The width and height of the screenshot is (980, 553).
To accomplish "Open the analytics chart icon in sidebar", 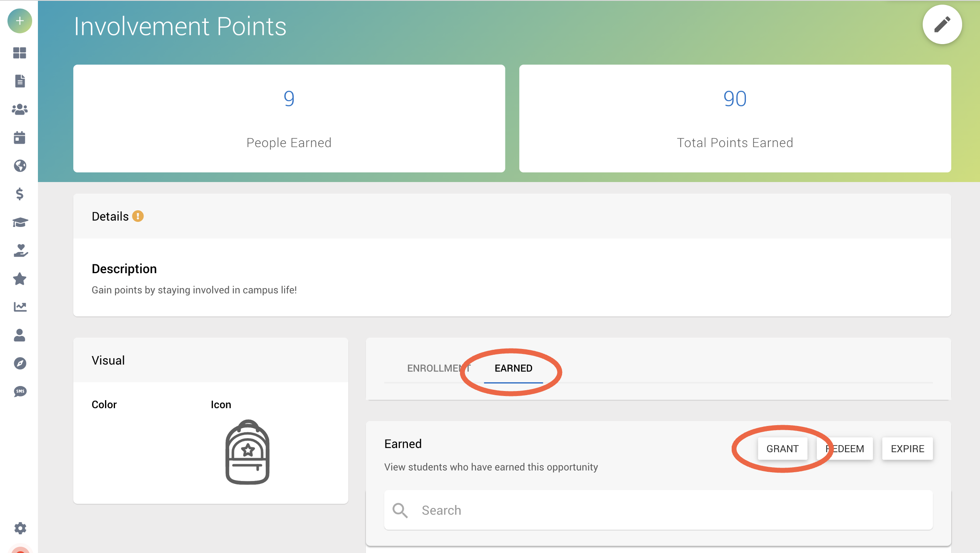I will click(20, 307).
